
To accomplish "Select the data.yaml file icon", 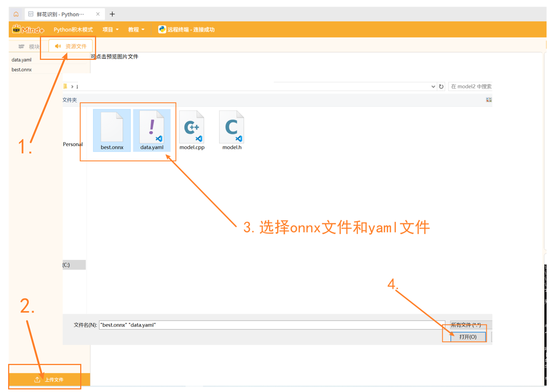I will (152, 127).
